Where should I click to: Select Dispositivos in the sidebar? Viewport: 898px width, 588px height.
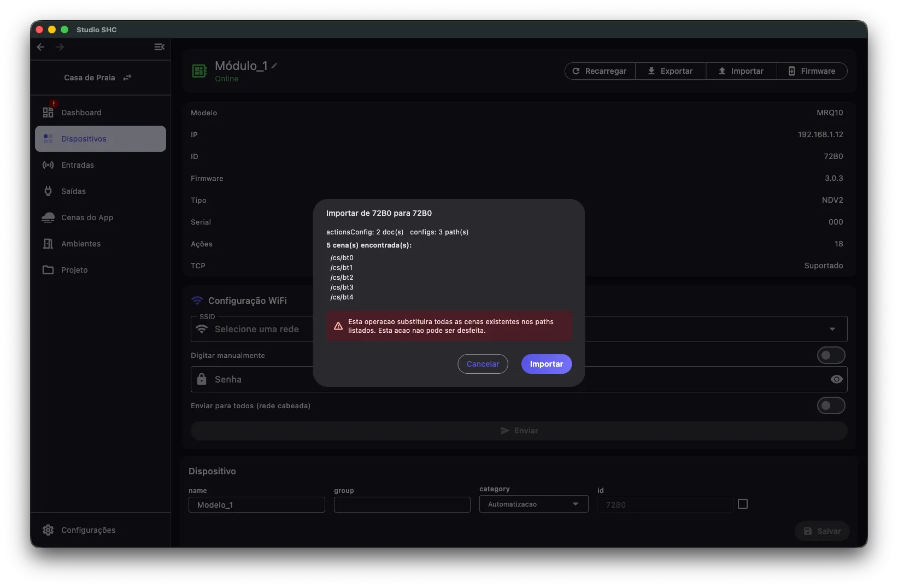point(101,139)
